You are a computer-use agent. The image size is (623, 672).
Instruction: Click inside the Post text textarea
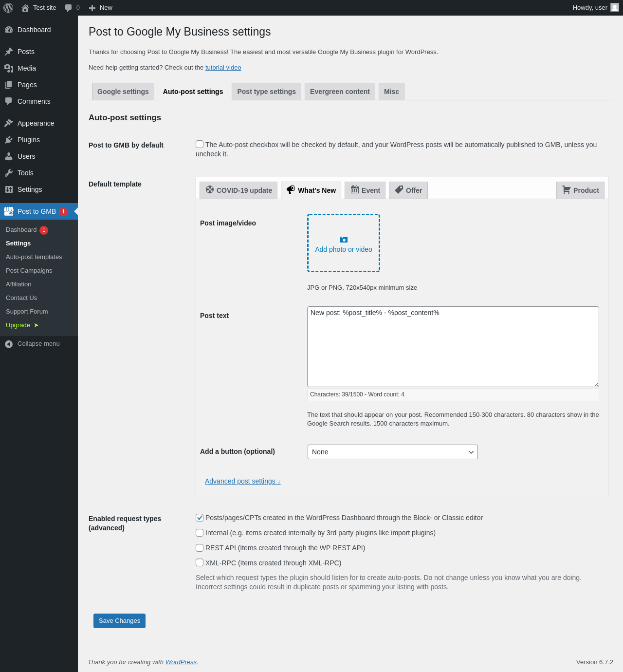453,347
